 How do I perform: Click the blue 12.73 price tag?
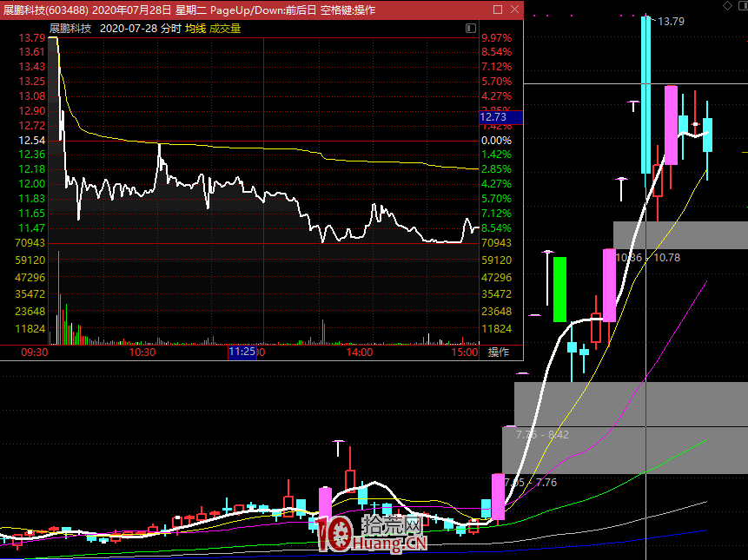(498, 116)
